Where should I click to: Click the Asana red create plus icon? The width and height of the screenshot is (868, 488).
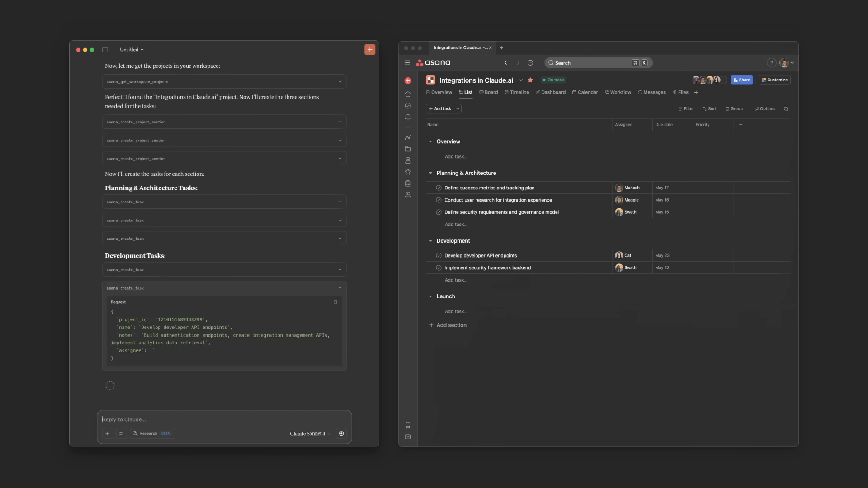pos(408,81)
